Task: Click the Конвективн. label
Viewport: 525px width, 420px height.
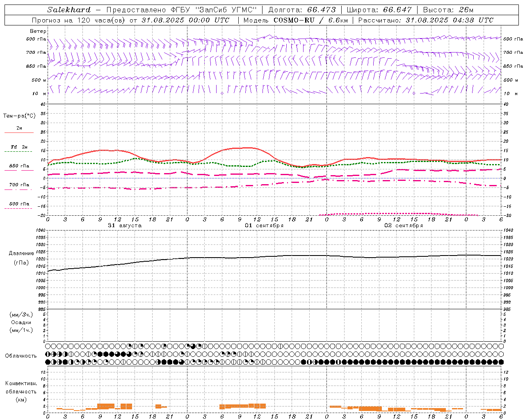Action: [21, 383]
